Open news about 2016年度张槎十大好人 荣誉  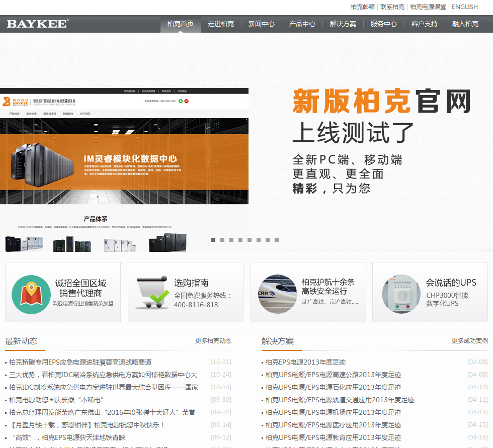click(102, 412)
